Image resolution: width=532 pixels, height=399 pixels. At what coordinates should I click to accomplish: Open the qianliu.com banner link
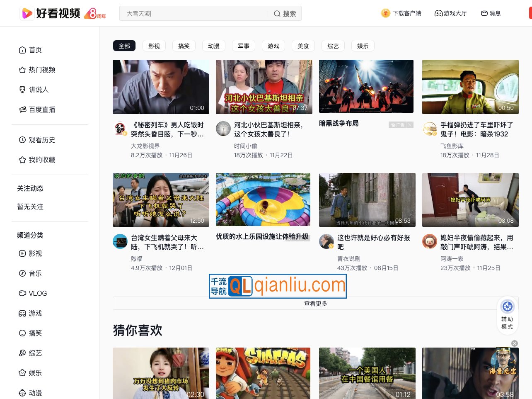[278, 286]
